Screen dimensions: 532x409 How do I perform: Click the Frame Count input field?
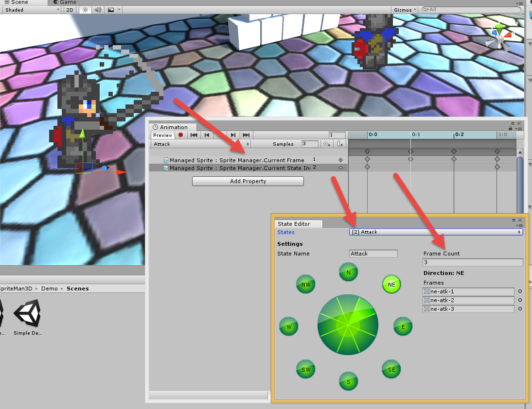click(x=473, y=262)
